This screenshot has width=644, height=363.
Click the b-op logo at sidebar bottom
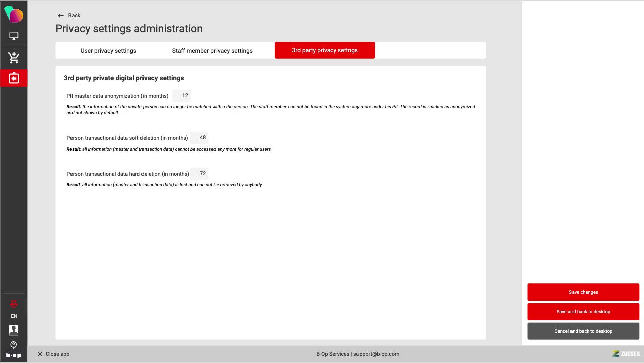click(x=14, y=355)
